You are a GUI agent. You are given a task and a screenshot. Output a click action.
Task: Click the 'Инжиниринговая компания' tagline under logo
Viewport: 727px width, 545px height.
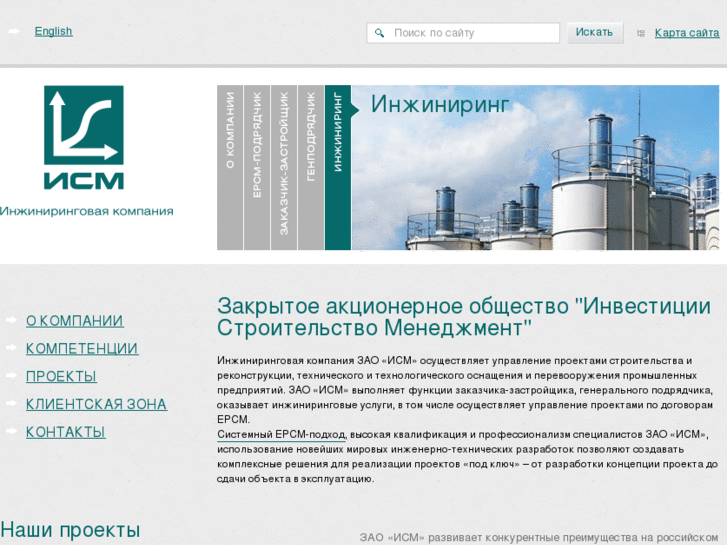pos(87,212)
